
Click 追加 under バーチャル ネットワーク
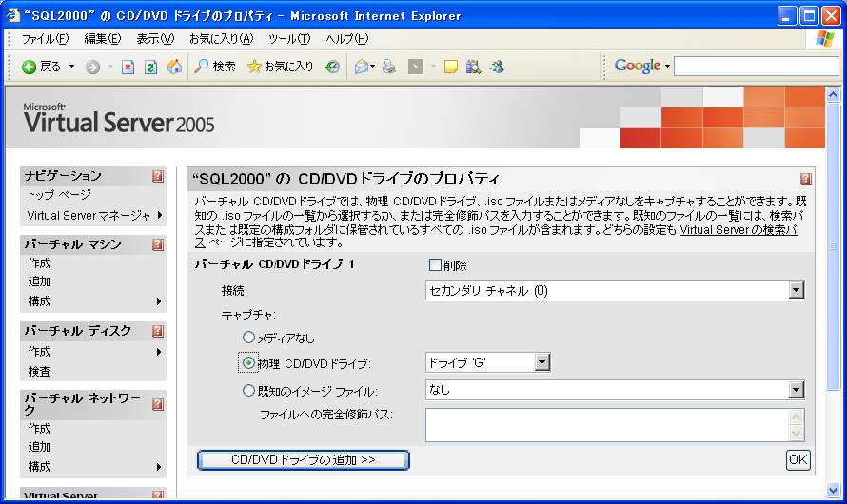[x=39, y=447]
